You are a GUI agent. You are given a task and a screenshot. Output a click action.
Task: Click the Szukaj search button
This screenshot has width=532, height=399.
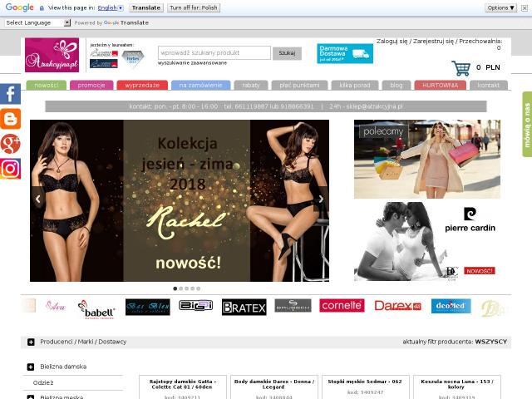pyautogui.click(x=287, y=53)
